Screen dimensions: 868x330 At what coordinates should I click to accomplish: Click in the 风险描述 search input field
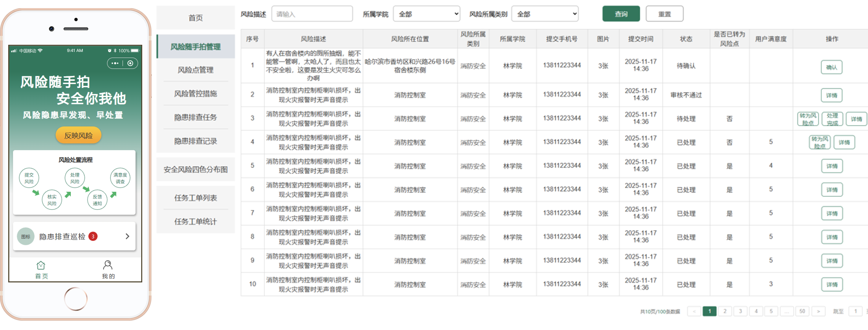click(312, 14)
